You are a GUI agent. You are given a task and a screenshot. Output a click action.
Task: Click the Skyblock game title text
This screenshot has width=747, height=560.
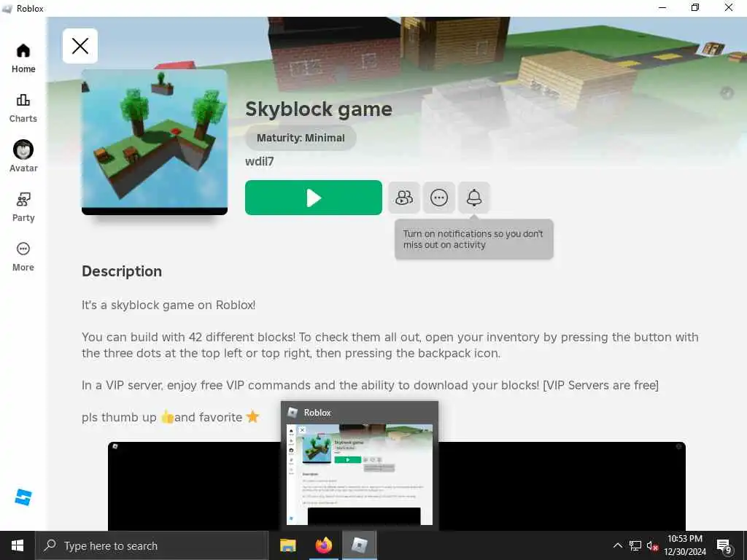click(x=319, y=109)
